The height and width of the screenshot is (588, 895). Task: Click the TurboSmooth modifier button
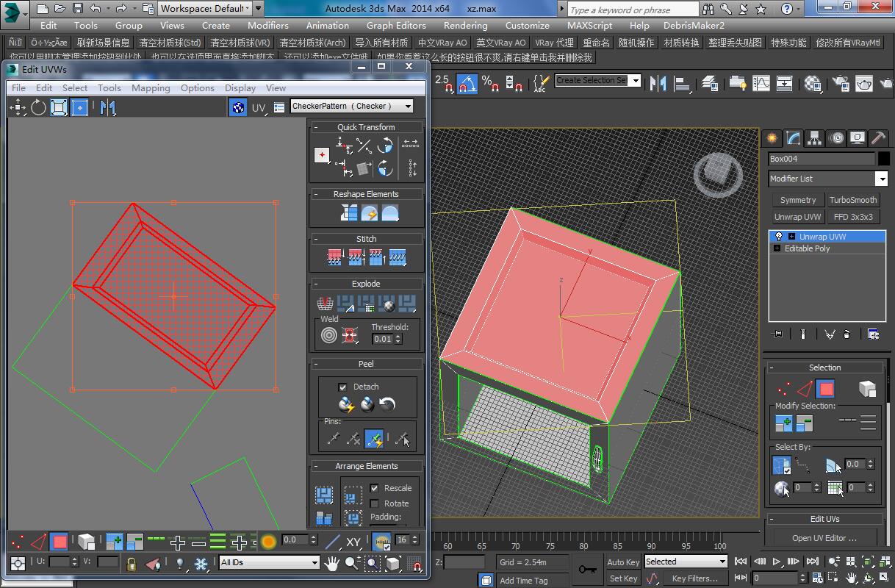coord(853,200)
